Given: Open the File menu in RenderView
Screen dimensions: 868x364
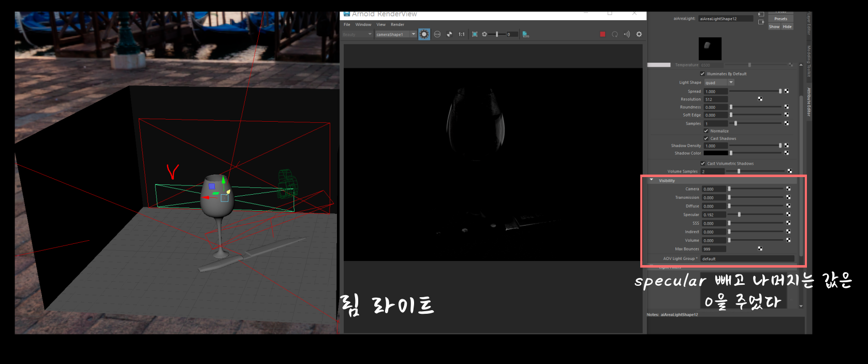Looking at the screenshot, I should point(347,24).
